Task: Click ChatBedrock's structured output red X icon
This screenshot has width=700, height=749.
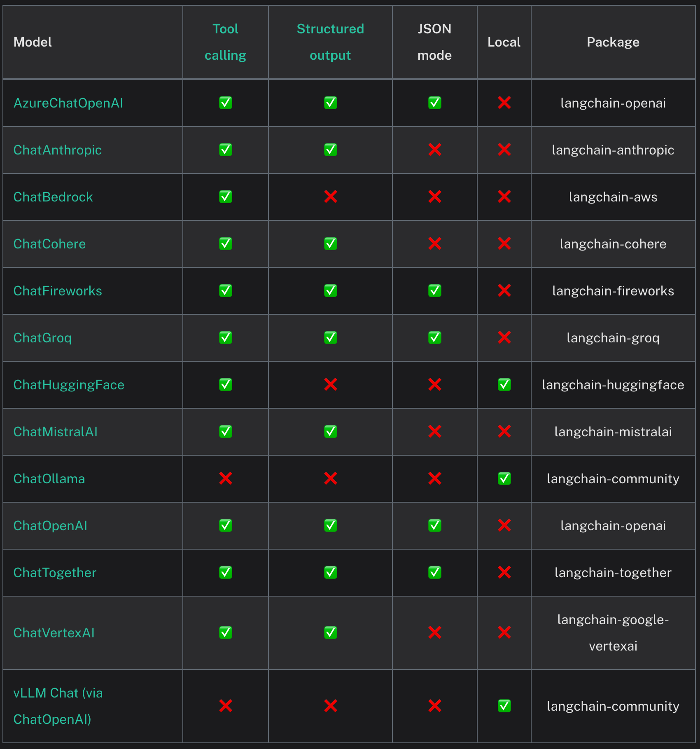Action: tap(330, 197)
